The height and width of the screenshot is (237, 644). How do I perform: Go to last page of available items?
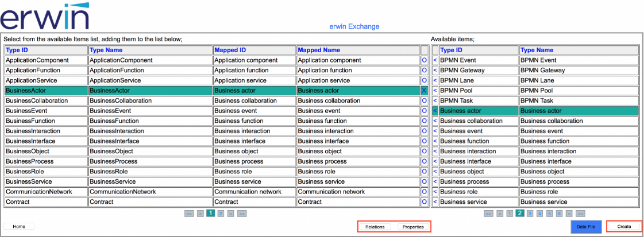pyautogui.click(x=580, y=213)
